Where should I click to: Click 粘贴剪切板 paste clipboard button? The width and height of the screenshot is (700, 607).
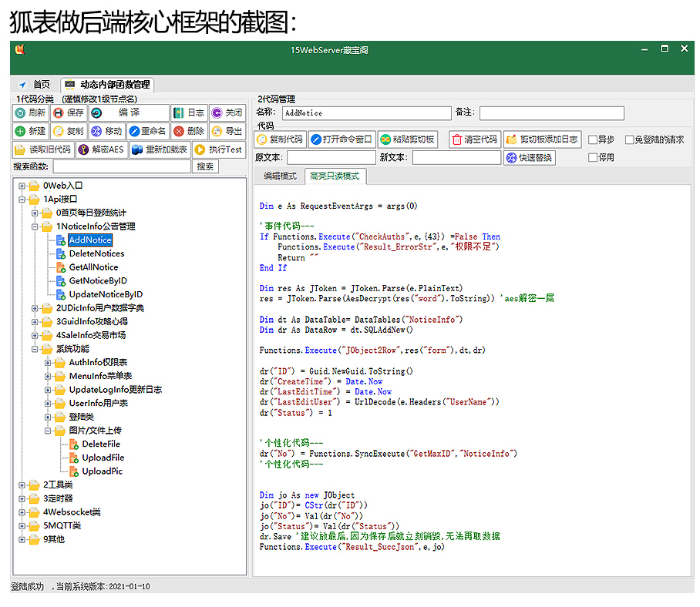(408, 139)
